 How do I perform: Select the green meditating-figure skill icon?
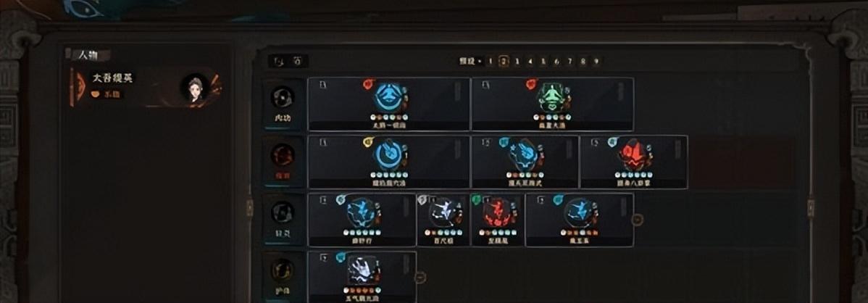pyautogui.click(x=552, y=98)
